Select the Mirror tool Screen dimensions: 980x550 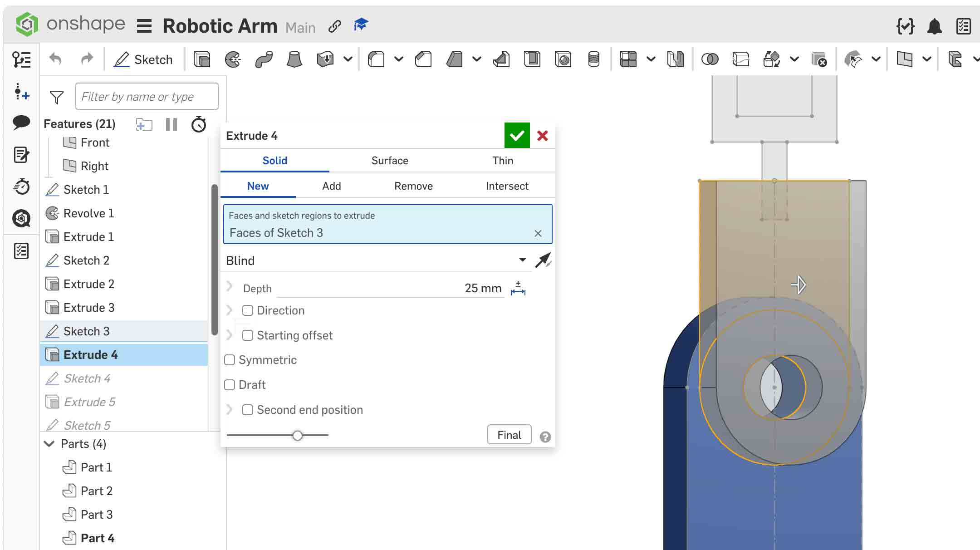675,59
